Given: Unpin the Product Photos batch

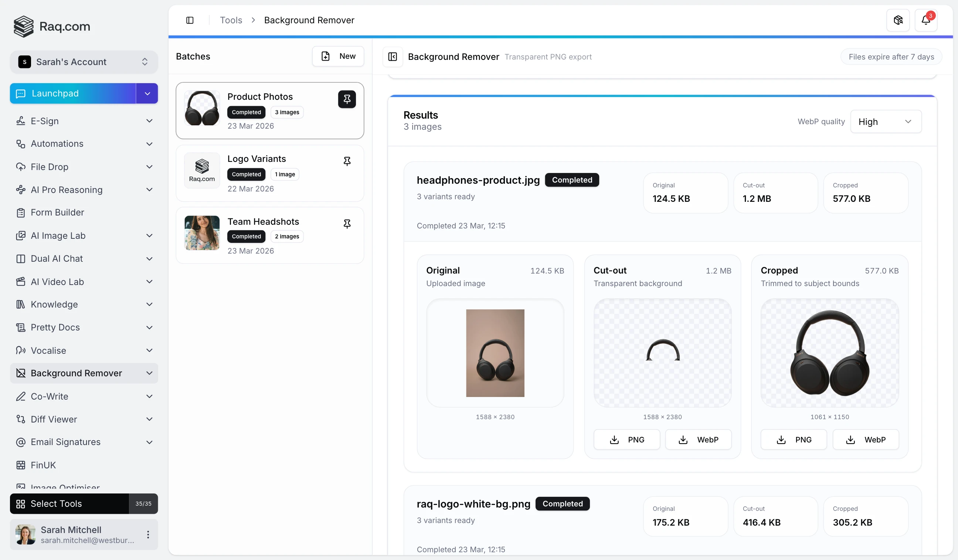Looking at the screenshot, I should pos(347,99).
